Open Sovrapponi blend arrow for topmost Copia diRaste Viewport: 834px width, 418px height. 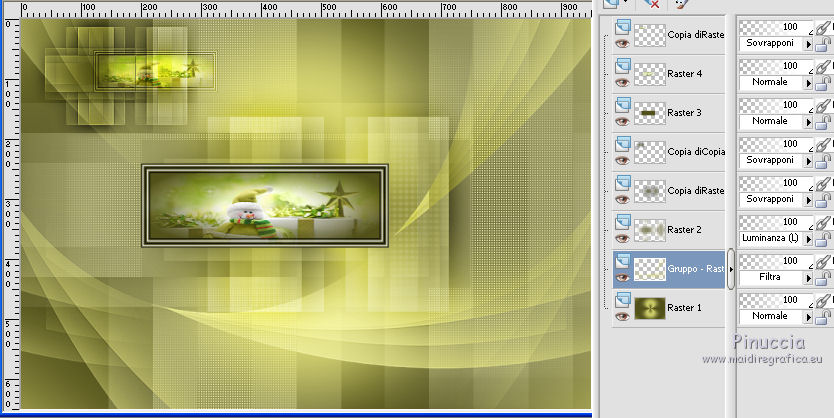808,44
